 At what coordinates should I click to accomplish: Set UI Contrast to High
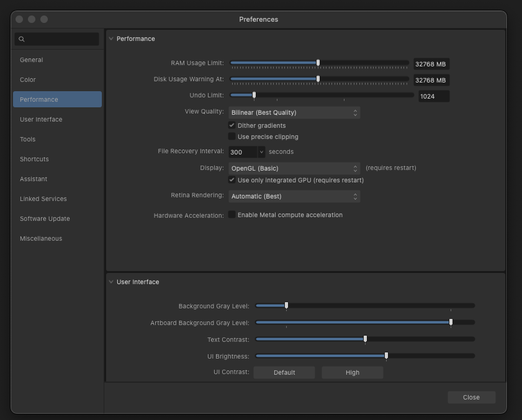pyautogui.click(x=352, y=372)
